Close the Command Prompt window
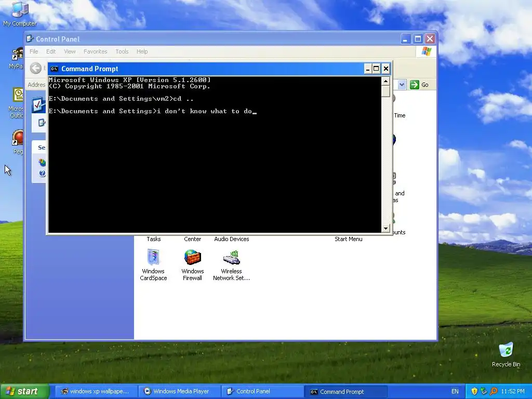Viewport: 532px width, 399px height. (x=386, y=69)
